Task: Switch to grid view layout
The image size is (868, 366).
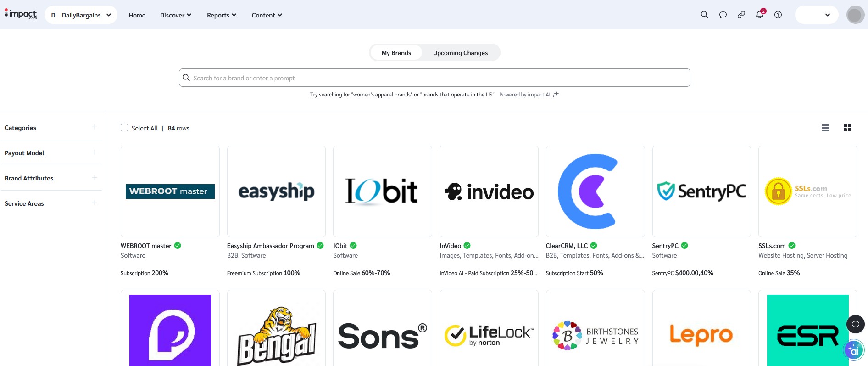Action: 847,128
